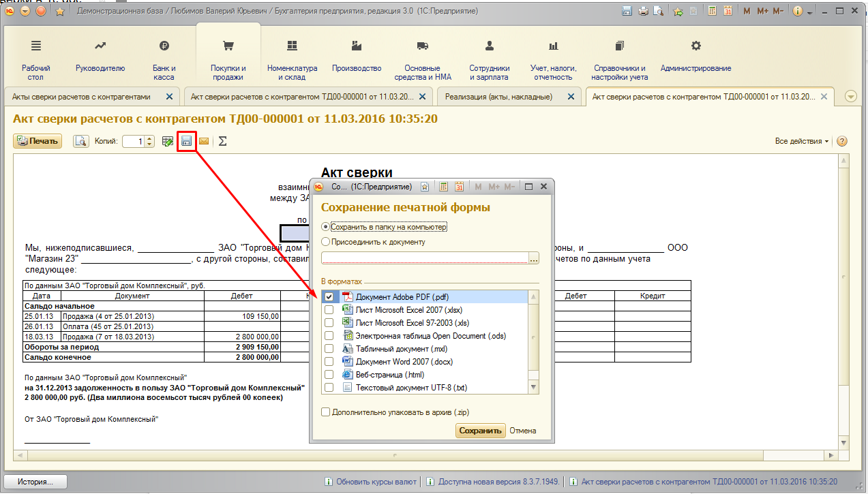Open the main menu dropdown arrow at top-left

pos(25,12)
